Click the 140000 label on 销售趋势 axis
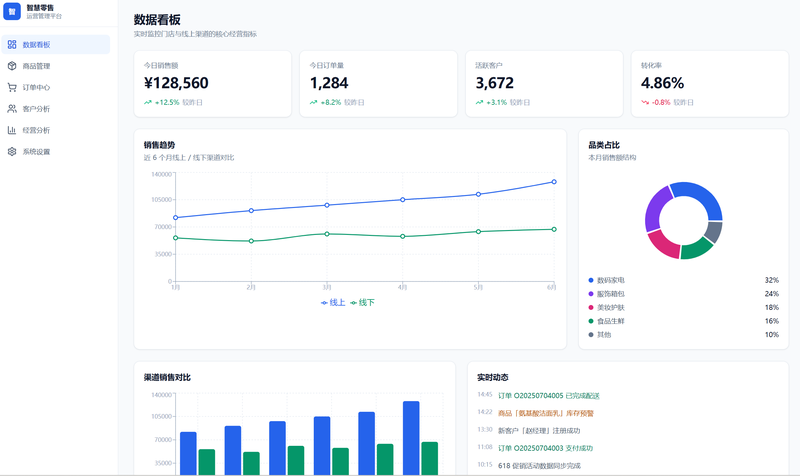This screenshot has height=476, width=800. pyautogui.click(x=161, y=174)
